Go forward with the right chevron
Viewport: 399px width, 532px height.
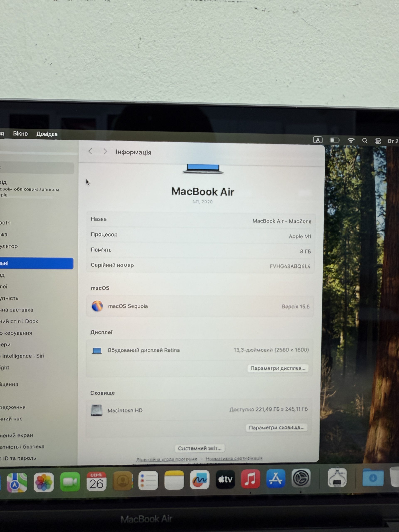pyautogui.click(x=105, y=151)
